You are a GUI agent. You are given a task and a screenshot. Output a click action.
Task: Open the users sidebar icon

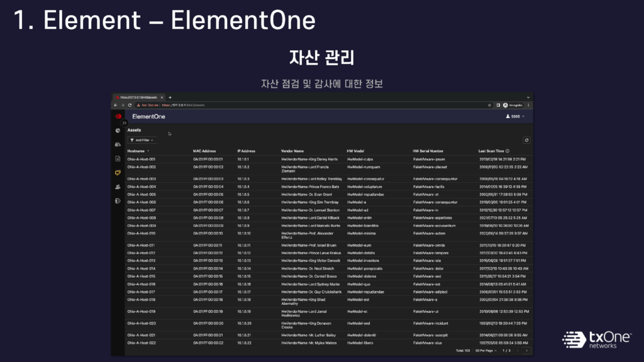coord(118,187)
